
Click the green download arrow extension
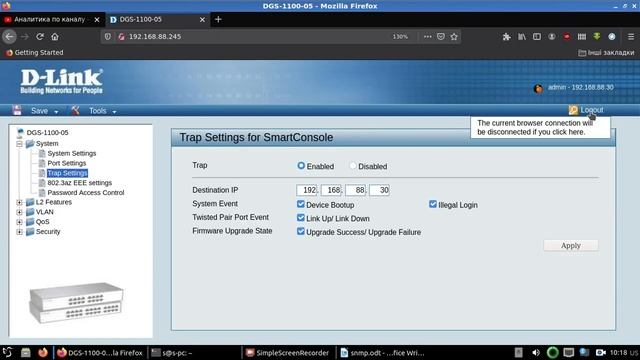[x=597, y=37]
